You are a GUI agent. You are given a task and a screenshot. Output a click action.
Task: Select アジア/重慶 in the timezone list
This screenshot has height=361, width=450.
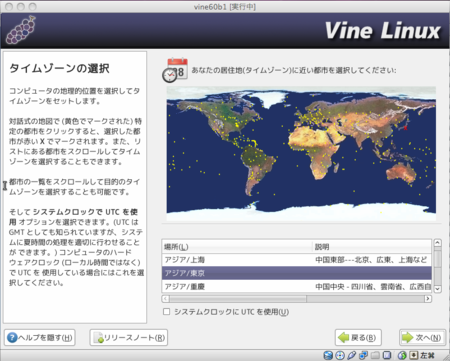point(297,286)
